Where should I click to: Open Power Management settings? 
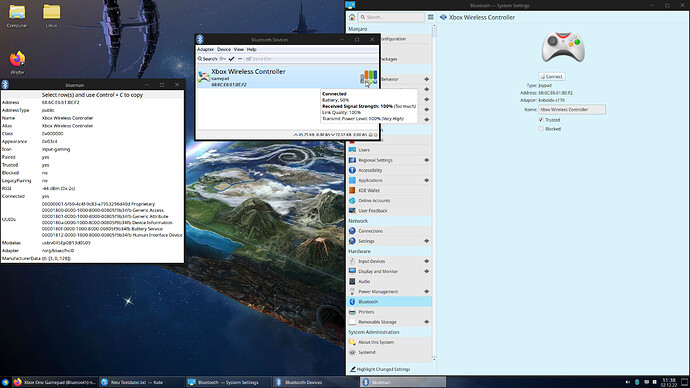[x=389, y=292]
